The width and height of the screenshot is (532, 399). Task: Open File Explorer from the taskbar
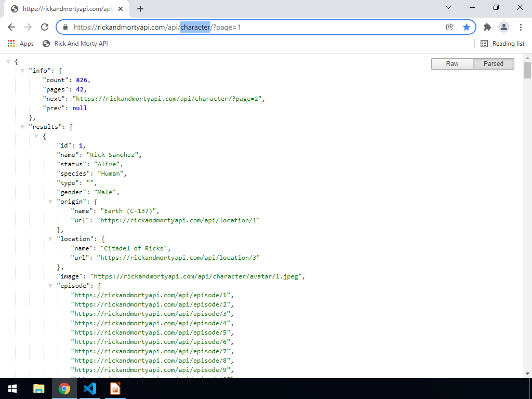pyautogui.click(x=38, y=389)
